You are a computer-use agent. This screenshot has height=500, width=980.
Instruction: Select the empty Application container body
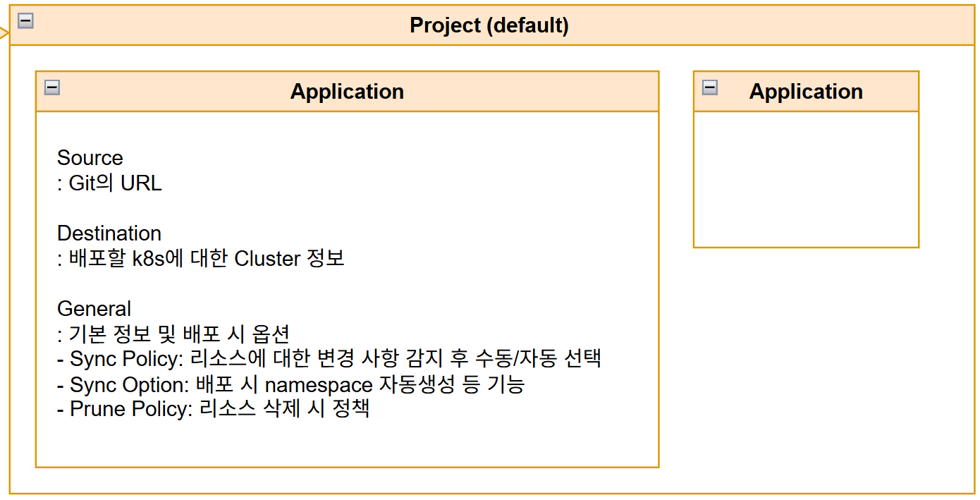[806, 179]
